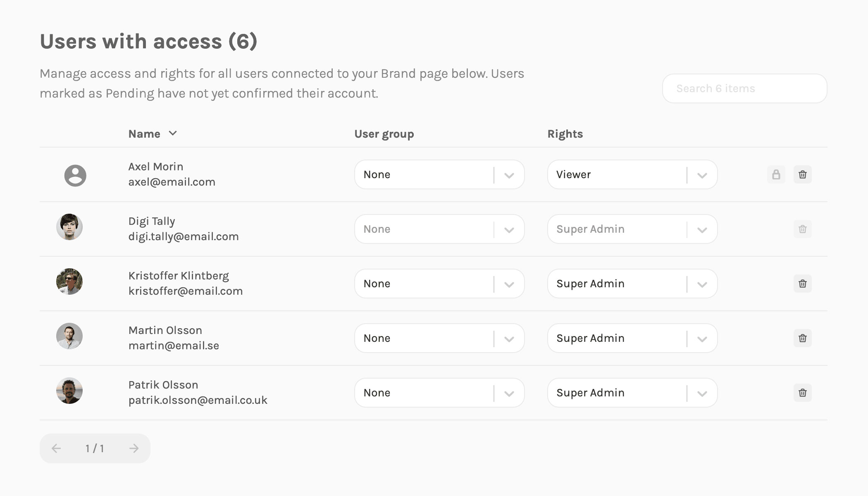Viewport: 868px width, 496px height.
Task: Open Kristoffer Klintberg's Rights dropdown
Action: pyautogui.click(x=632, y=284)
